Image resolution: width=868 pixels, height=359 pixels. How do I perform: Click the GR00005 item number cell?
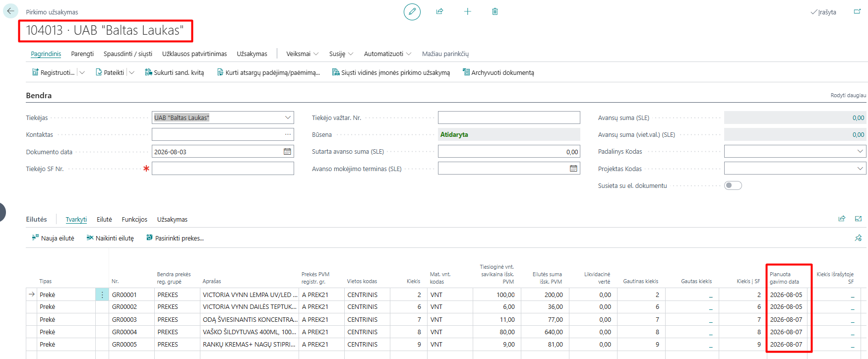point(124,344)
